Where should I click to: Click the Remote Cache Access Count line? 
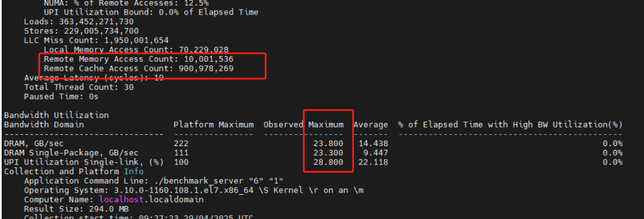(x=138, y=69)
